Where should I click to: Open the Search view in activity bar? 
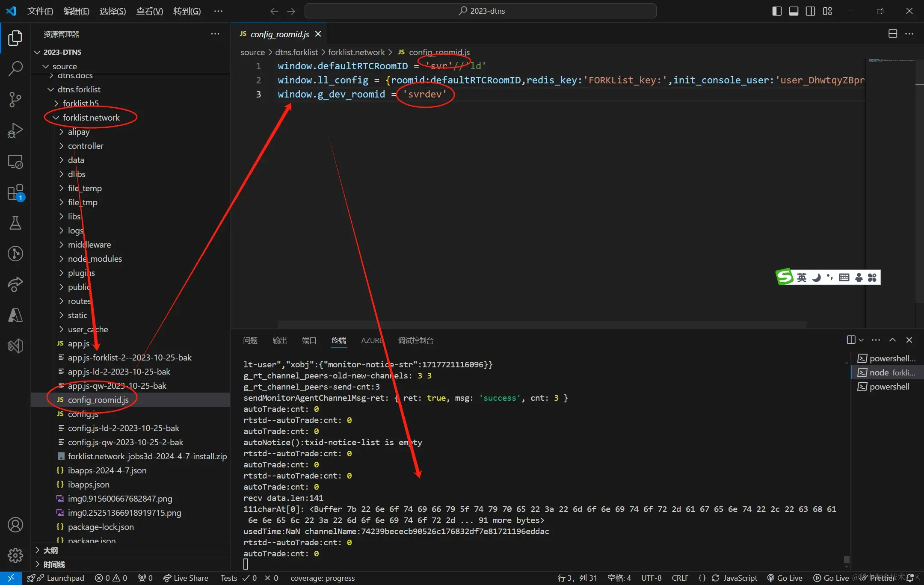point(15,68)
